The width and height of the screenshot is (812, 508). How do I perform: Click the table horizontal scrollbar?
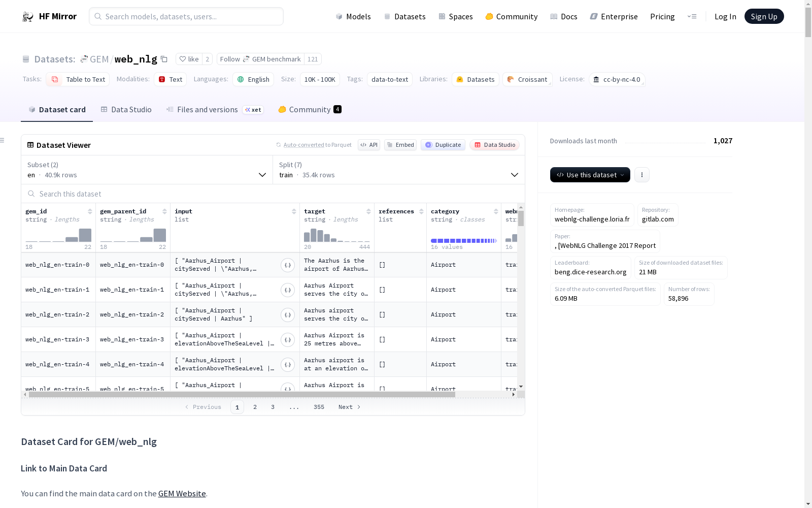242,394
